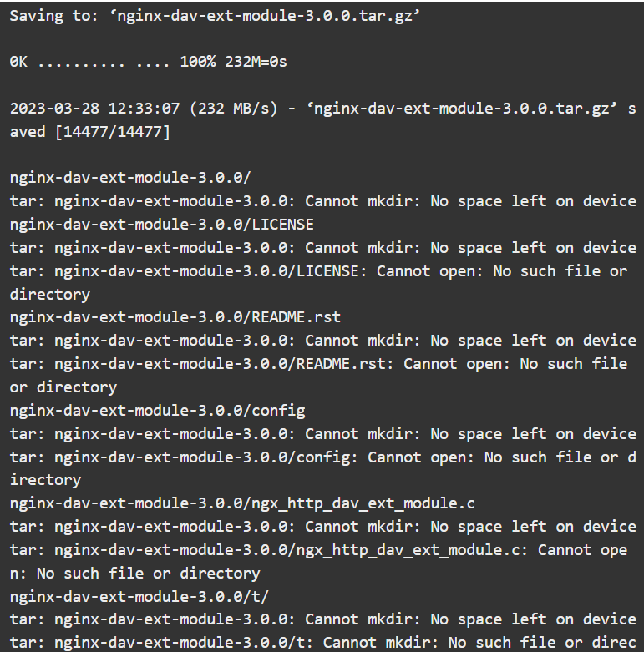644x652 pixels.
Task: Click the 'n: No such file or directory' line
Action: pos(134,574)
